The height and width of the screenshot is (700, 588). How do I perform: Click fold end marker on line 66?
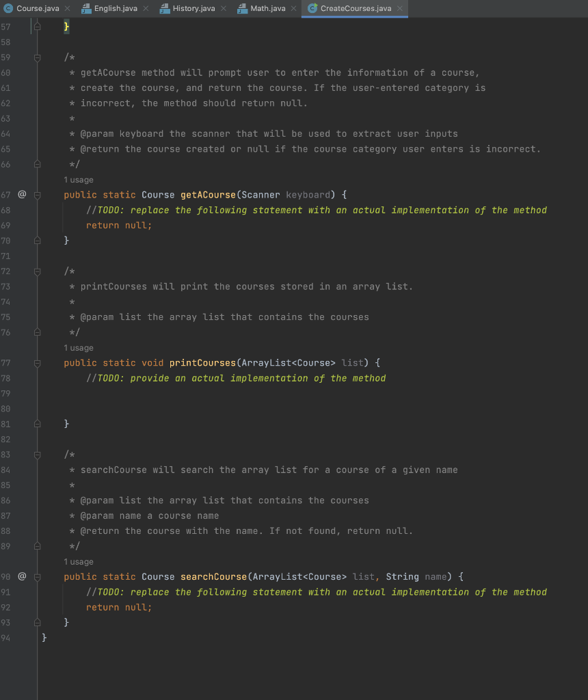coord(38,164)
